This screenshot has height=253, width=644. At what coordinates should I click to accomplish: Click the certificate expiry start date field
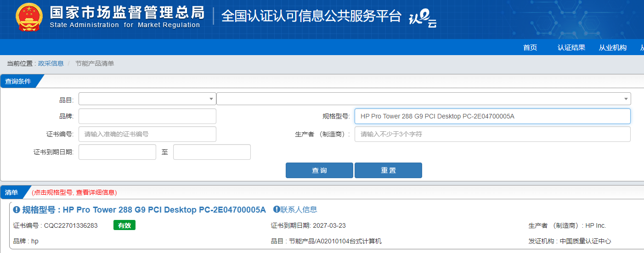117,152
